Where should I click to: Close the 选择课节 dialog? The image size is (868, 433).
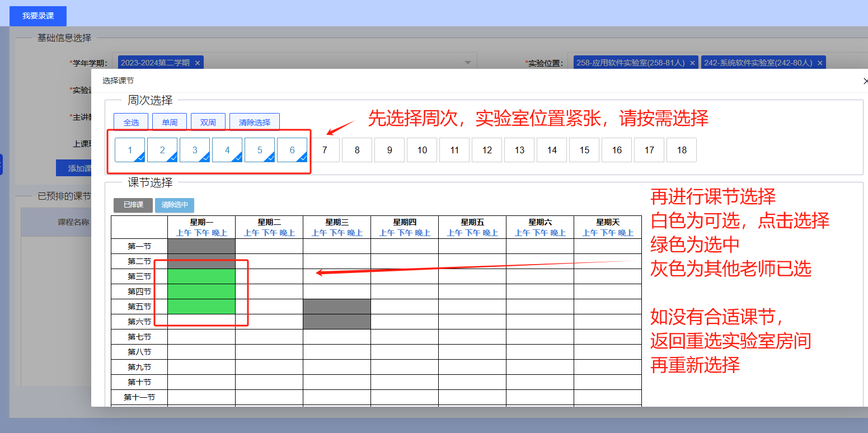[x=865, y=81]
